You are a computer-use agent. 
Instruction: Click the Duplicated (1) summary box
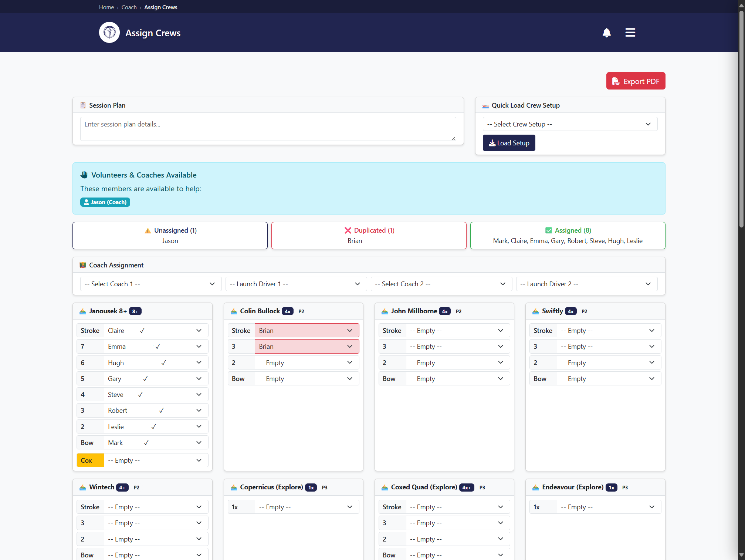click(369, 236)
